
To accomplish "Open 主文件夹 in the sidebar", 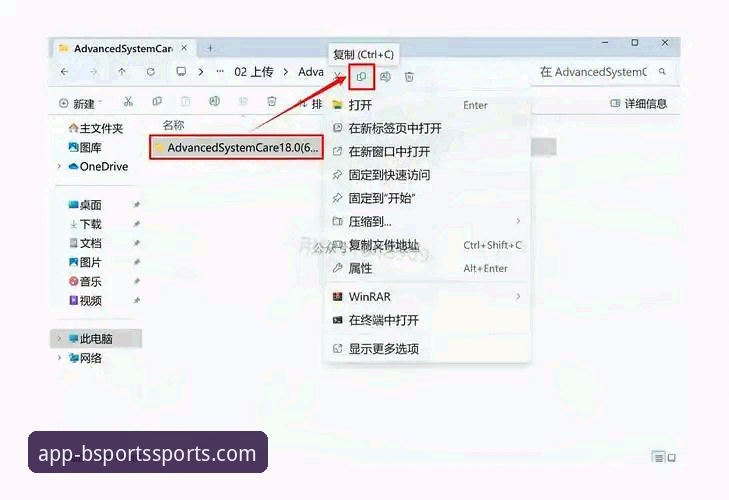I will 96,128.
